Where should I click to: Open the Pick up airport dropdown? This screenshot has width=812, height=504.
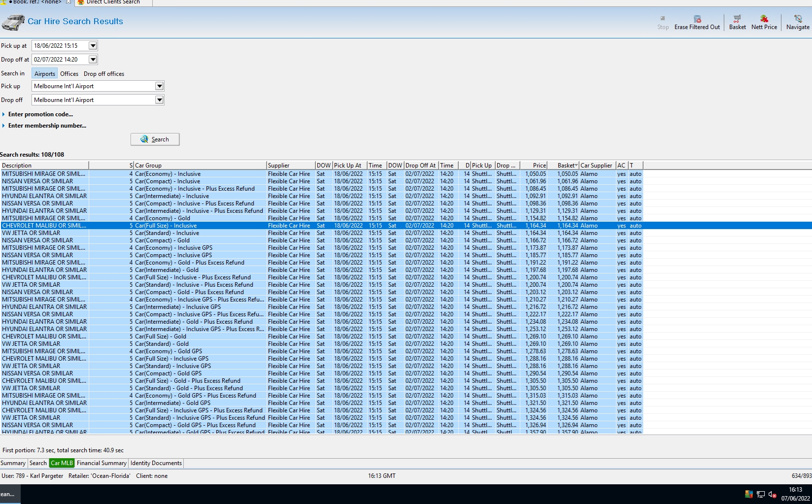(x=159, y=86)
